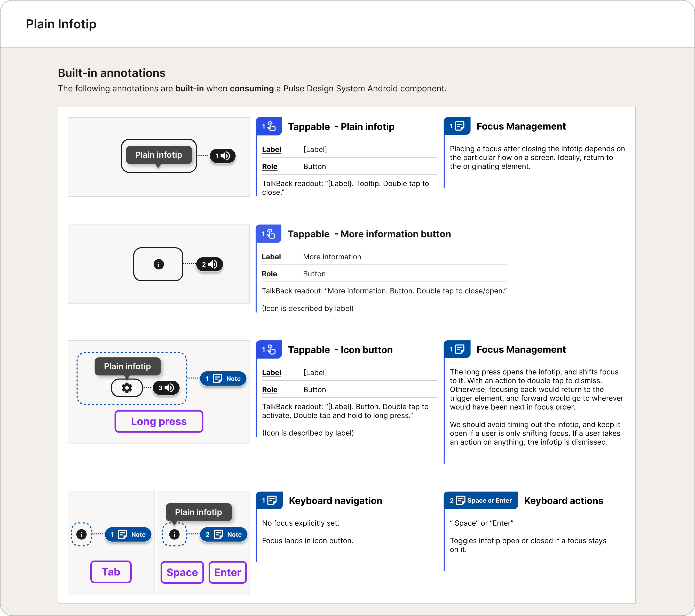Click the Plain infotip tooltip in first example

coord(159,155)
